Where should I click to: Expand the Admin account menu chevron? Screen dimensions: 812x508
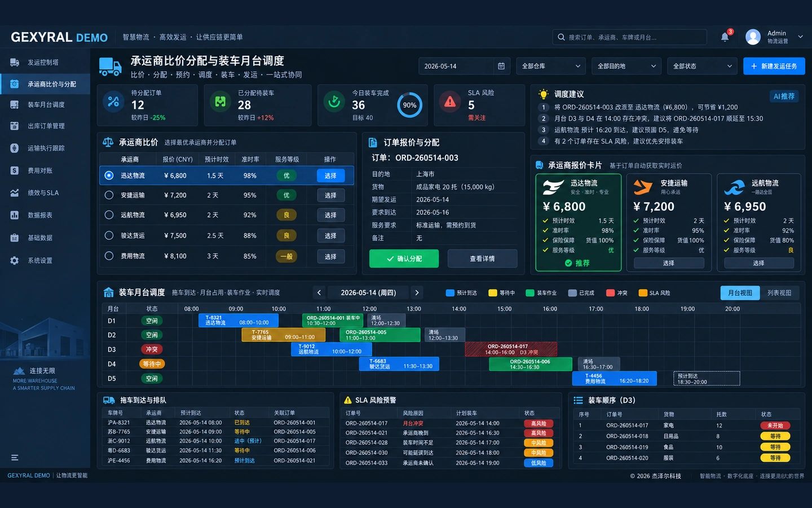point(800,37)
